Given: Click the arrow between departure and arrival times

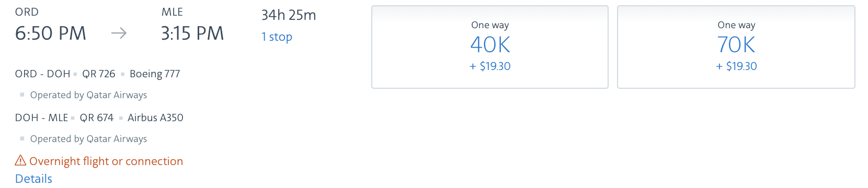Looking at the screenshot, I should pyautogui.click(x=119, y=33).
